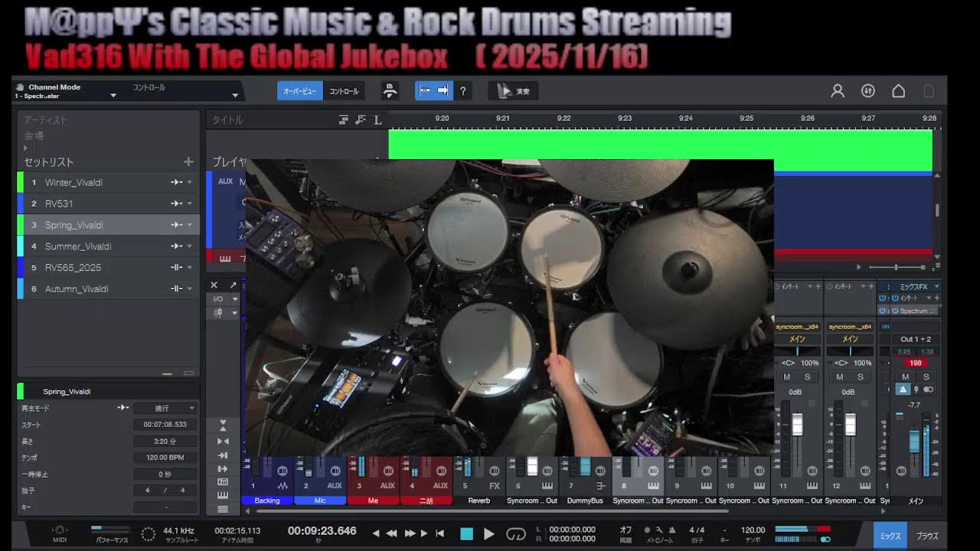Open the MIDI monitor icon
980x551 pixels.
(60, 530)
